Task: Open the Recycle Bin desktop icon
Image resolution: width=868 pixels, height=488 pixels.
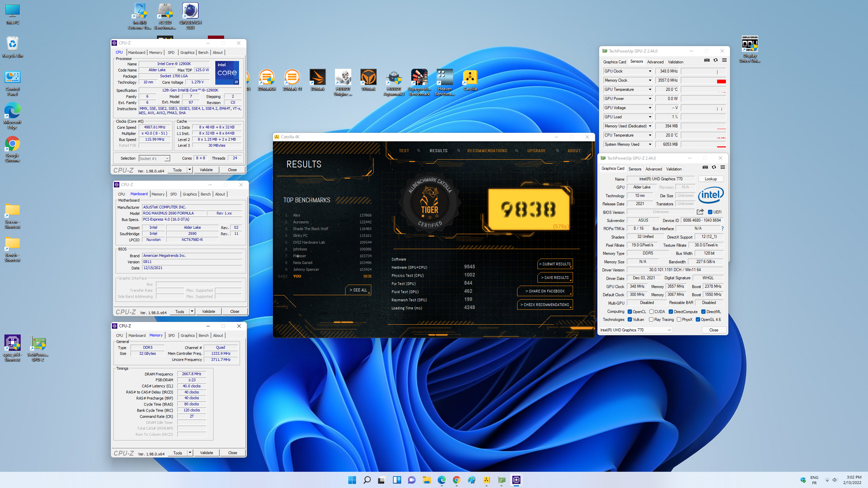Action: coord(12,47)
